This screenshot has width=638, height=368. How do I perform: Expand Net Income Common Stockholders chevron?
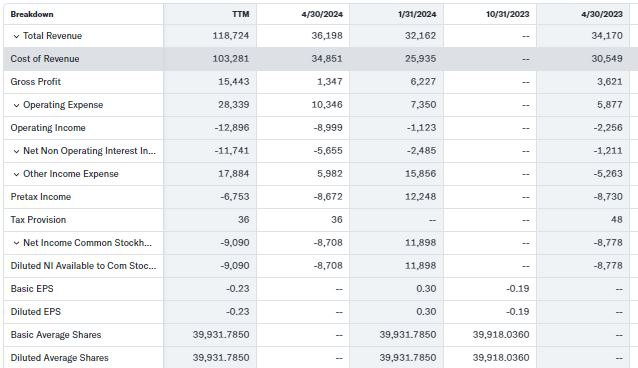[16, 243]
